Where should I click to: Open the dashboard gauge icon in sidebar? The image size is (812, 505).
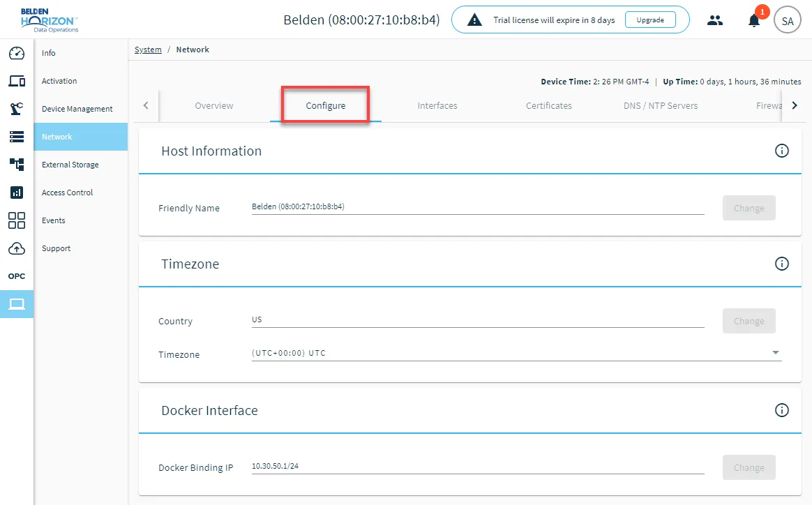[x=17, y=53]
